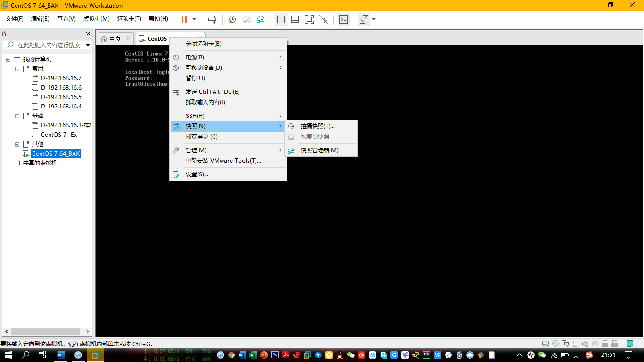Open 设置(S)... from the context menu

tap(228, 174)
